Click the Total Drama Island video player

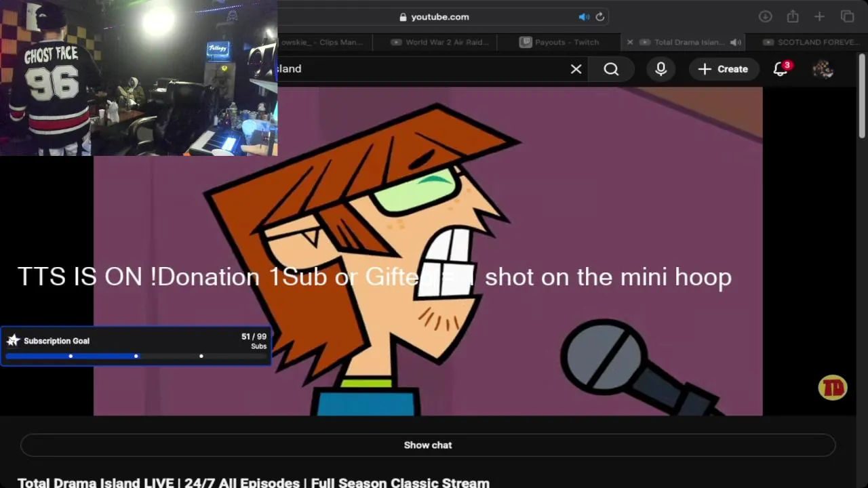pos(428,251)
